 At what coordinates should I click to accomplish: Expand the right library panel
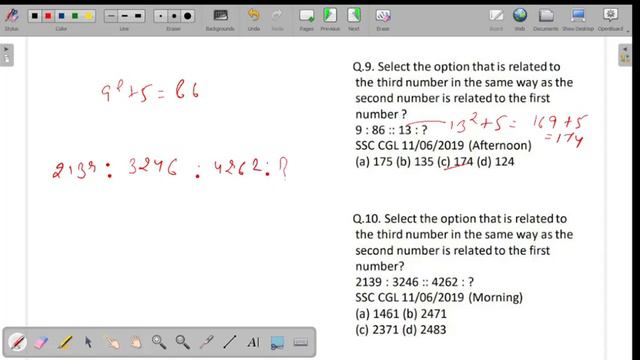[625, 55]
